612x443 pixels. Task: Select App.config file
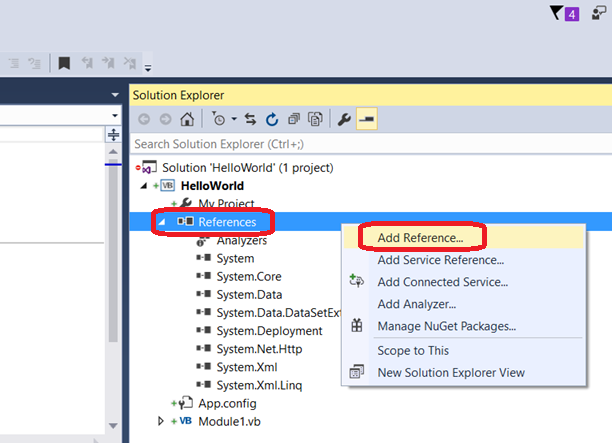228,403
